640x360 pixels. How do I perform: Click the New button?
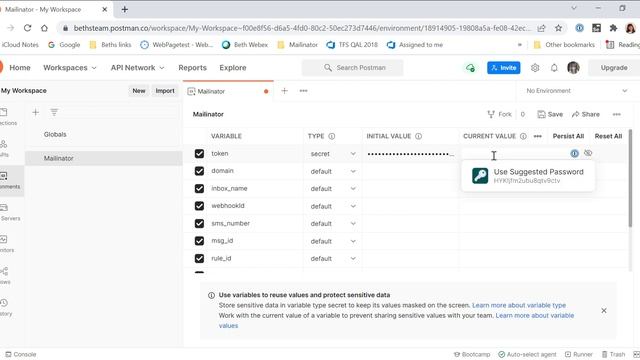point(139,91)
